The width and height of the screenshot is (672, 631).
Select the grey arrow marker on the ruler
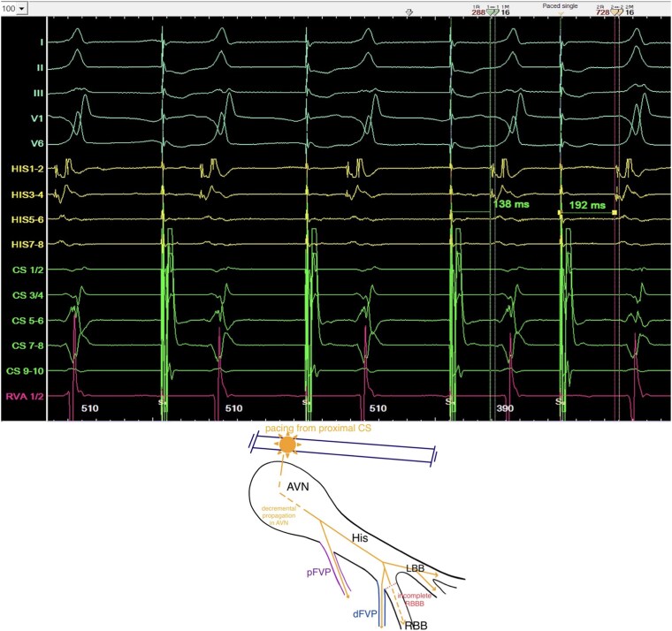[x=409, y=12]
